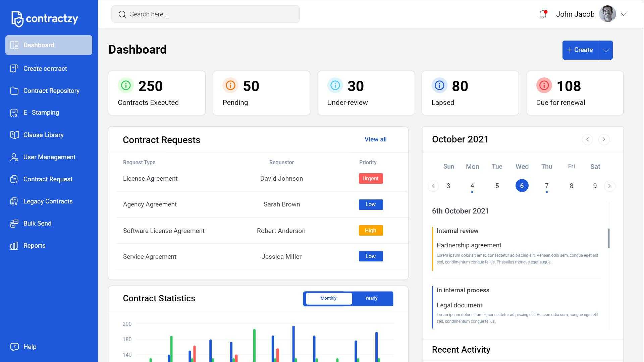Open Contract Repository menu item

coord(51,91)
